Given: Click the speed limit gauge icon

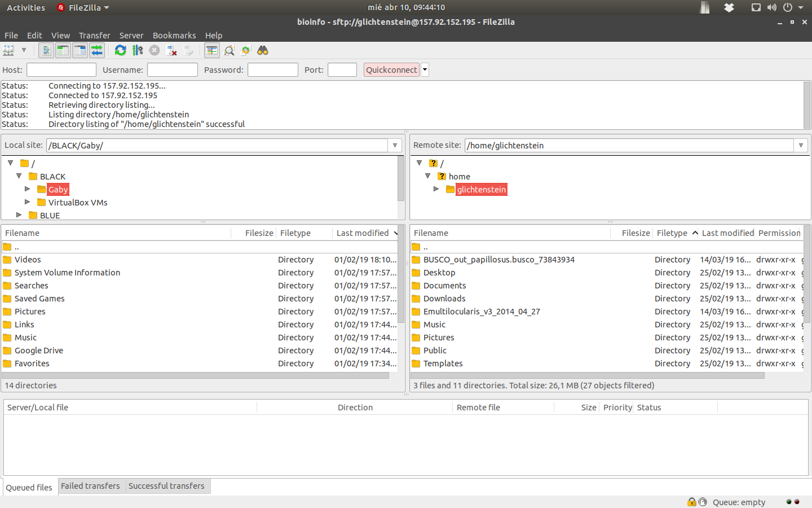Looking at the screenshot, I should pos(703,502).
